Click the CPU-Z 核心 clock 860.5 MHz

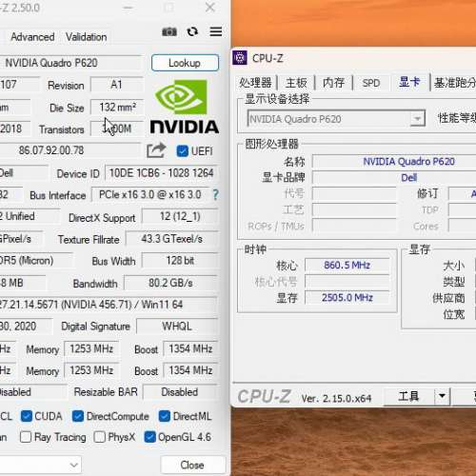click(x=347, y=266)
